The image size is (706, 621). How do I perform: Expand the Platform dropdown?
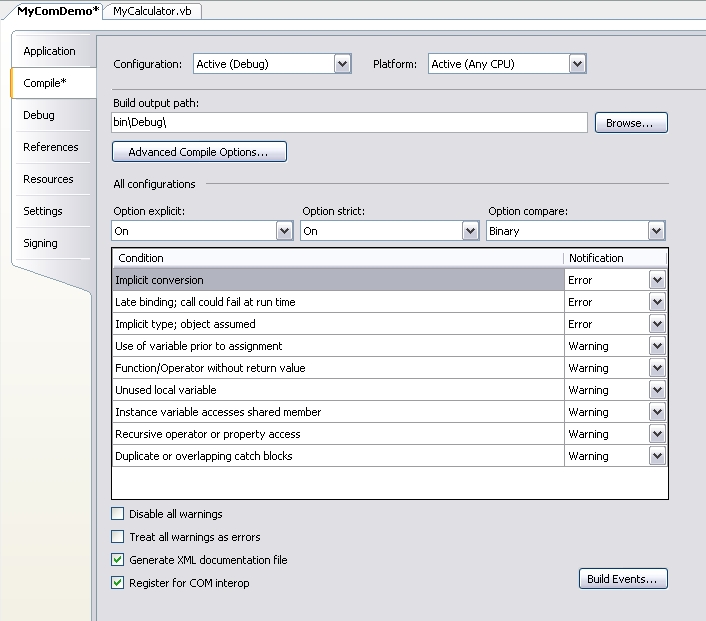577,64
